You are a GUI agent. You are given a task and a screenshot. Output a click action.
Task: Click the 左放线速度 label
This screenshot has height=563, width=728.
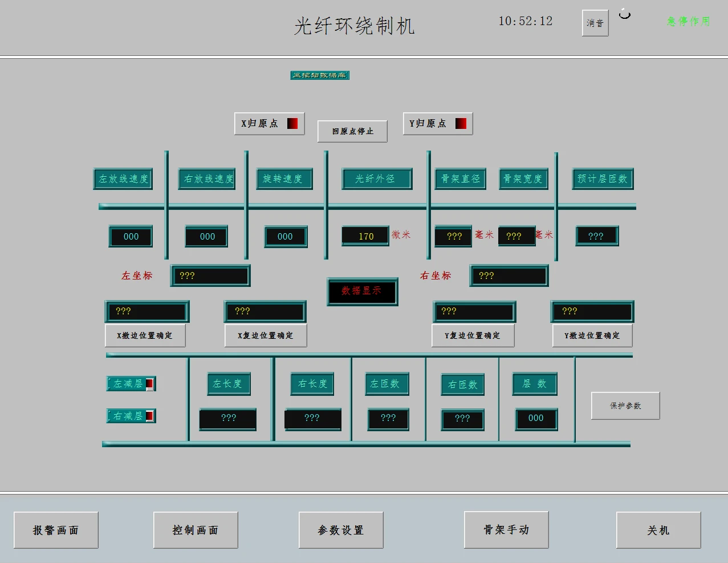click(x=123, y=179)
